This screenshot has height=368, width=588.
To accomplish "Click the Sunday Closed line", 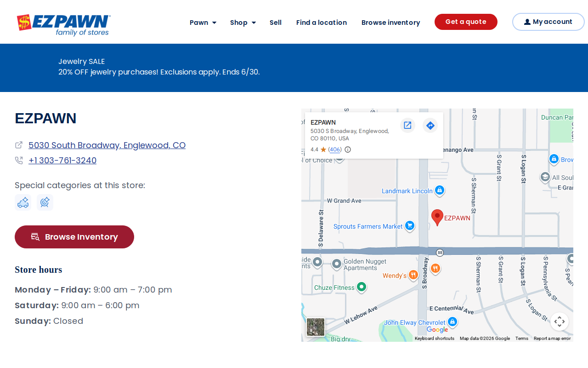I will pyautogui.click(x=49, y=321).
